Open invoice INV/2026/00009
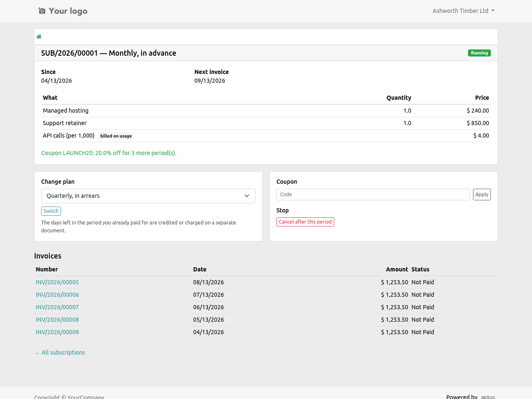The height and width of the screenshot is (399, 532). tap(57, 332)
